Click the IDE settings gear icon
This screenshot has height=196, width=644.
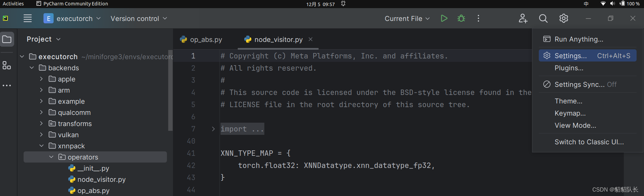pyautogui.click(x=564, y=18)
